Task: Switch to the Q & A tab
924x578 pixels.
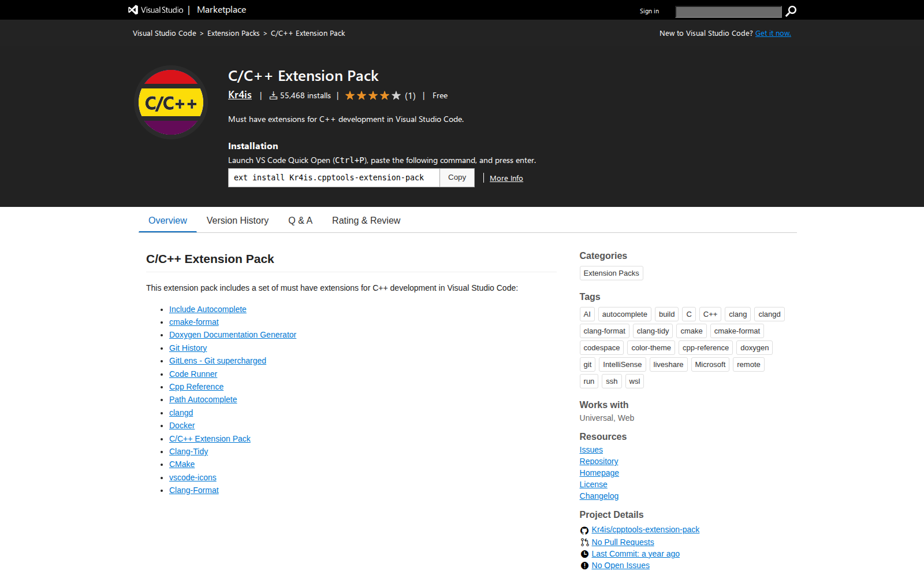Action: click(300, 220)
